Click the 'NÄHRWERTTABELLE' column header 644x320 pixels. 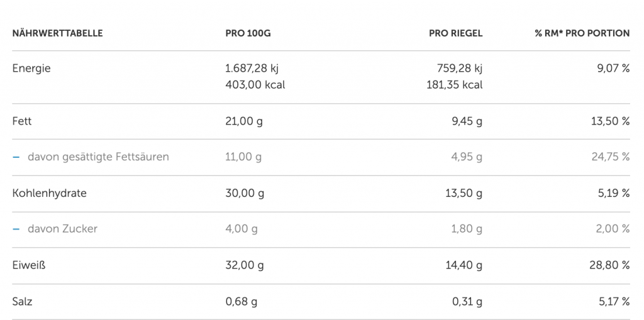57,33
